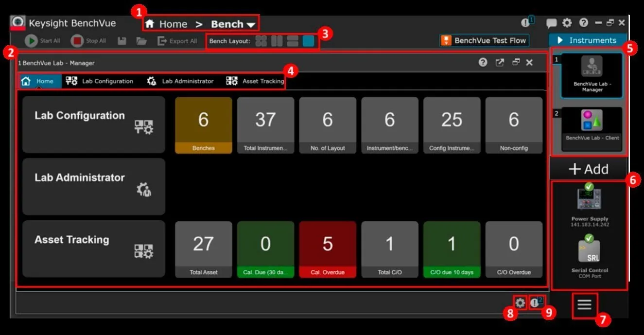Open status bar alert icon with badge
Viewport: 644px width, 335px height.
point(536,302)
